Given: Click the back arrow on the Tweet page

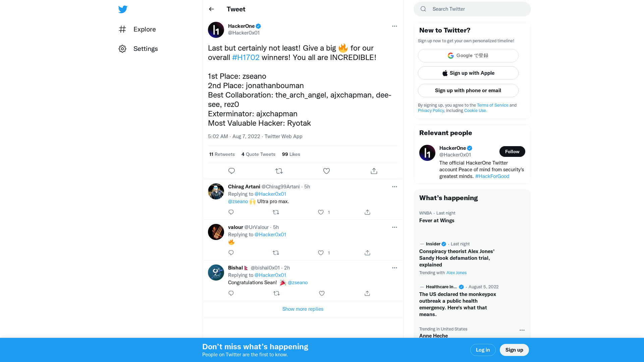Looking at the screenshot, I should (x=211, y=9).
